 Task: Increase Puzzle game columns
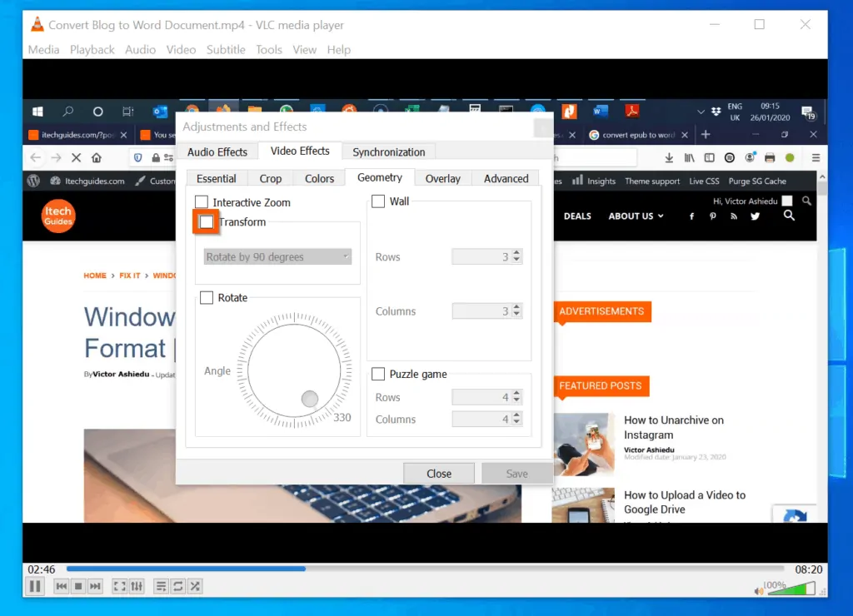515,415
